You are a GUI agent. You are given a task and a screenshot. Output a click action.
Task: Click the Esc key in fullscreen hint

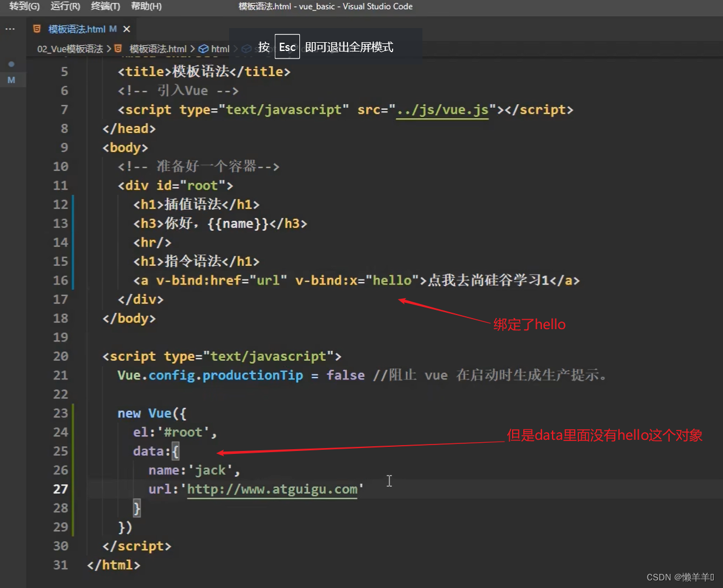[287, 47]
